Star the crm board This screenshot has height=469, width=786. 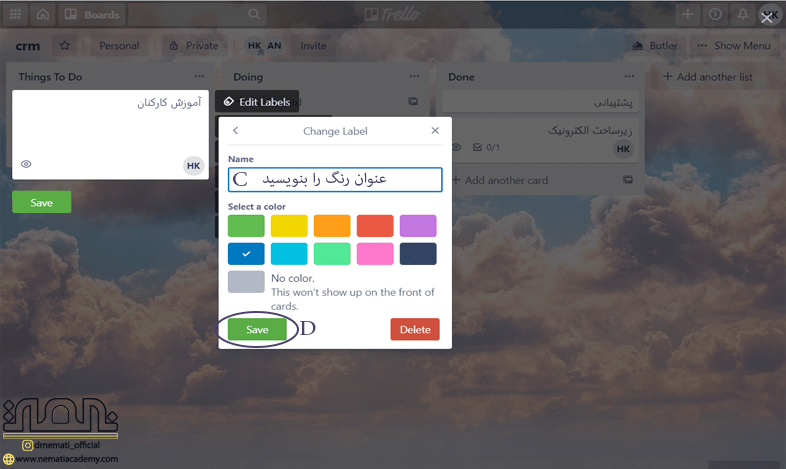tap(65, 46)
